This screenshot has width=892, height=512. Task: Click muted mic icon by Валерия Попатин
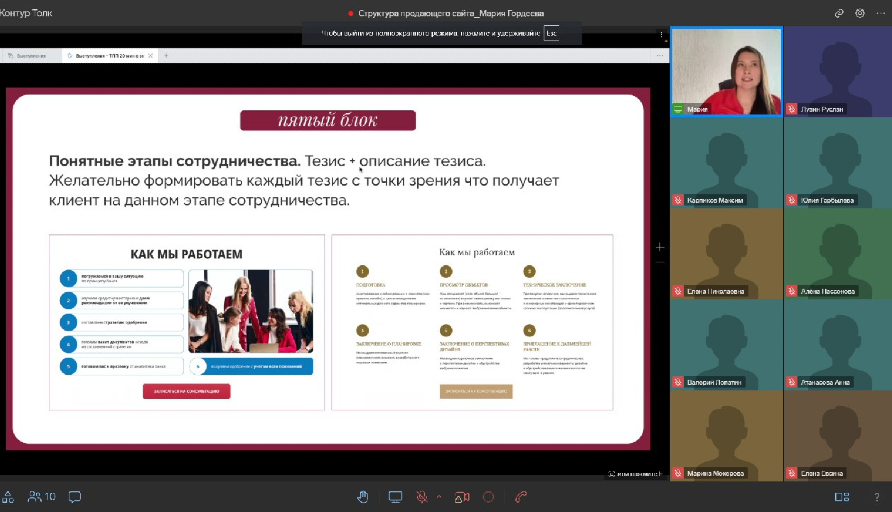(x=678, y=382)
